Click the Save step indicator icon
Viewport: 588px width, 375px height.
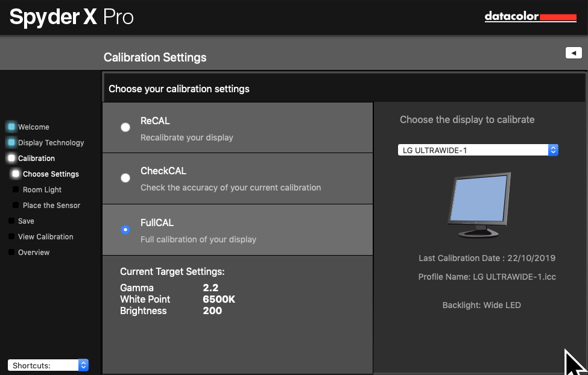point(11,221)
